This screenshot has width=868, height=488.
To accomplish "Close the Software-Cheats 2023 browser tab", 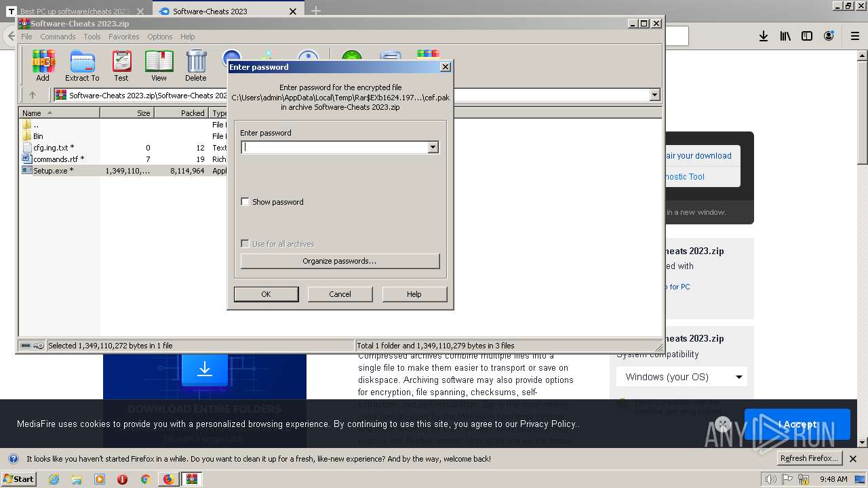I will 293,12.
